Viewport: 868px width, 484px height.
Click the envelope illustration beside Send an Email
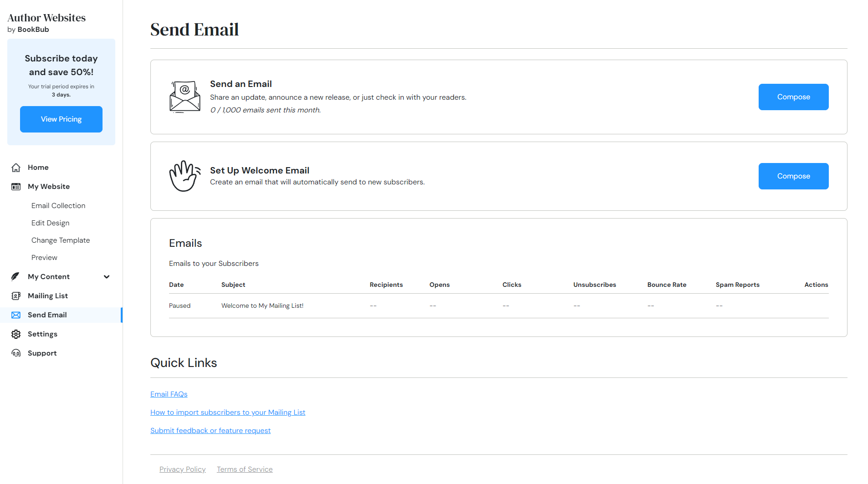point(185,97)
